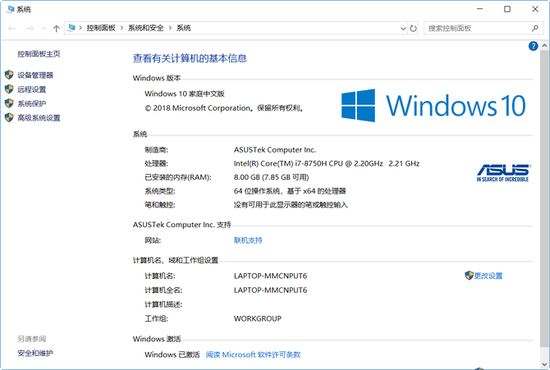Click the shield icon beside 系统保护
550x370 pixels.
coord(9,103)
